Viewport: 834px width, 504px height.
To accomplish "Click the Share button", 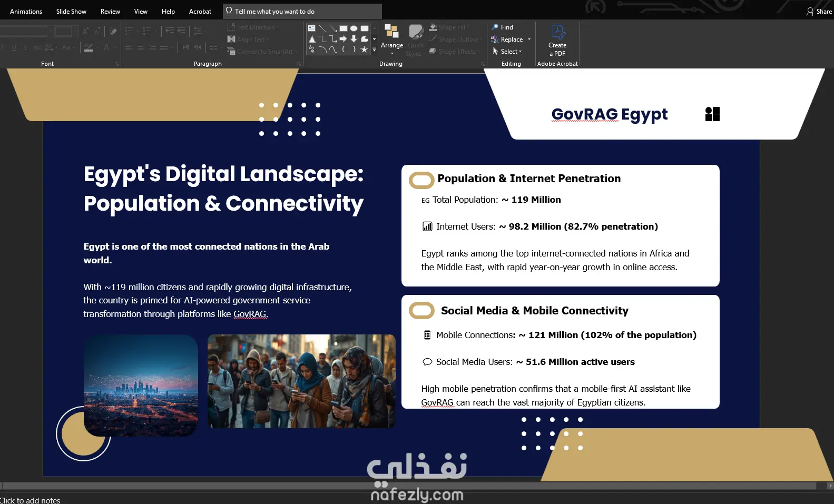I will [819, 12].
